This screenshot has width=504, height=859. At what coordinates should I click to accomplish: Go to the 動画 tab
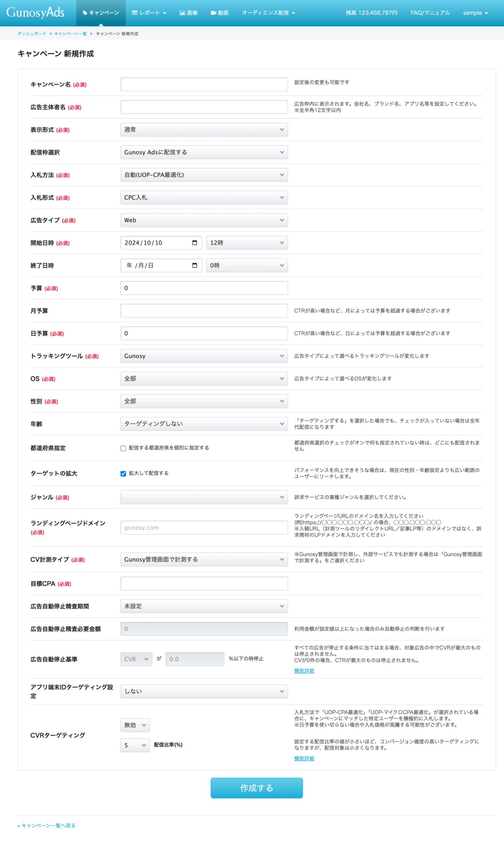(x=219, y=13)
